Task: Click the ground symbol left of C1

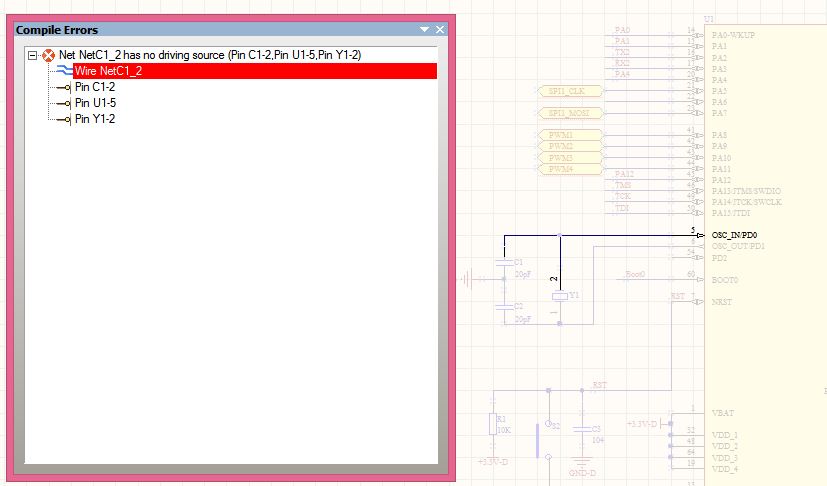Action: click(467, 279)
